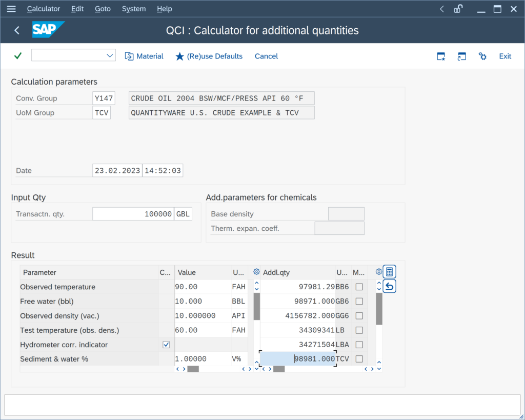Click the Test temperature value 60.00
The height and width of the screenshot is (420, 525).
203,330
